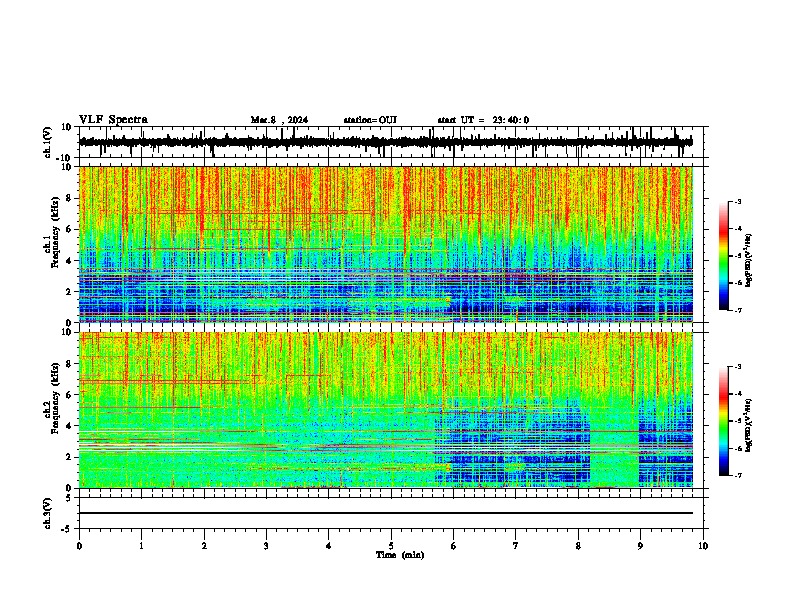This screenshot has width=792, height=612.
Task: Click the ch.2 color scale bar
Action: (724, 421)
